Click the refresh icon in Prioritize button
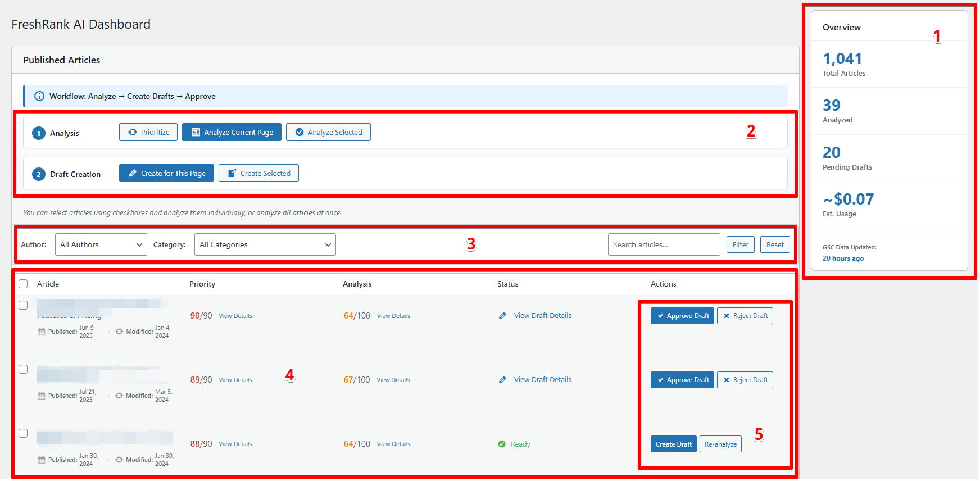This screenshot has height=481, width=980. pos(133,132)
